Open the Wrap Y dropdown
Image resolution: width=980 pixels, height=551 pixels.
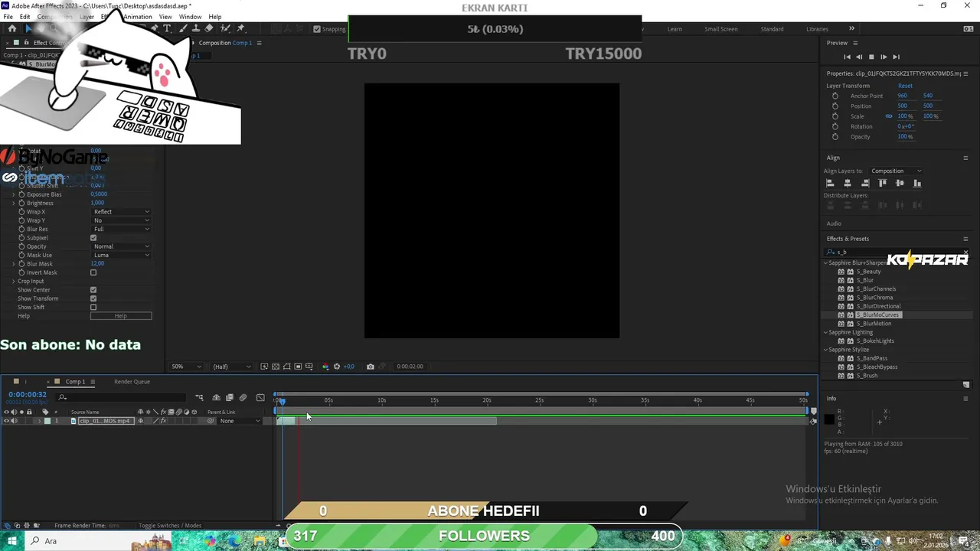click(121, 220)
